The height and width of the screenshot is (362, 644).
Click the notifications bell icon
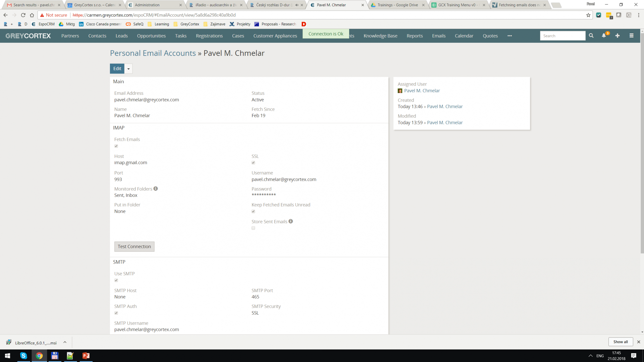click(604, 36)
